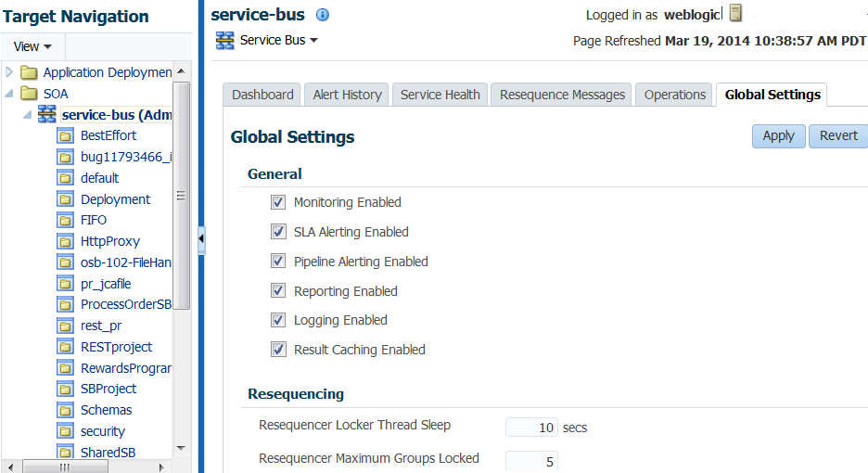Screen dimensions: 868x473
Task: Click the Apply button
Action: click(778, 135)
